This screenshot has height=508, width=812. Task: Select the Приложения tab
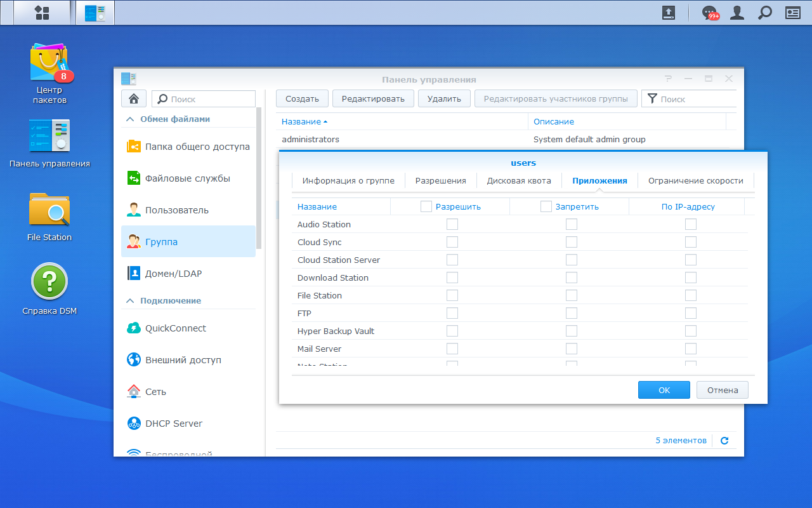600,181
